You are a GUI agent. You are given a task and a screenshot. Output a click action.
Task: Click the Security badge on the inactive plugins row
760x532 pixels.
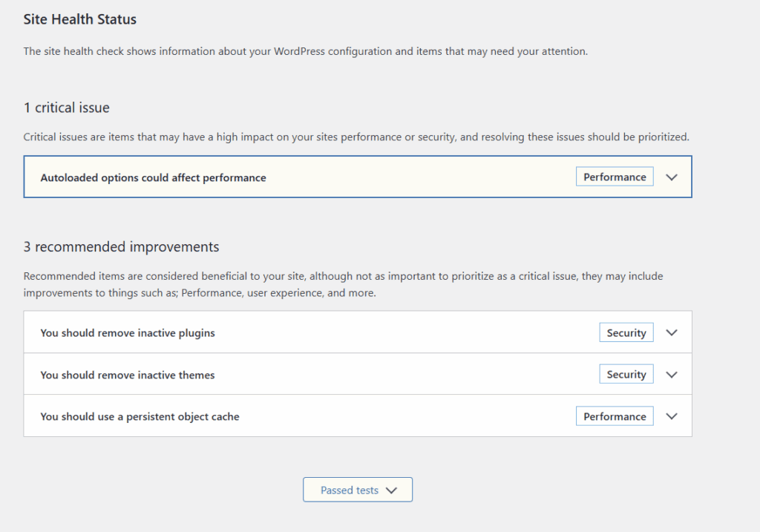626,333
